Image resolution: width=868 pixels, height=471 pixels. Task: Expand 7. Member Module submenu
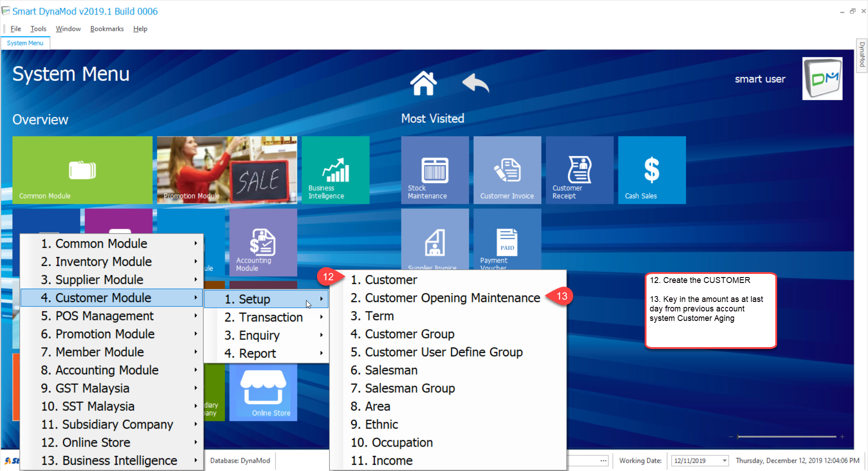(112, 352)
